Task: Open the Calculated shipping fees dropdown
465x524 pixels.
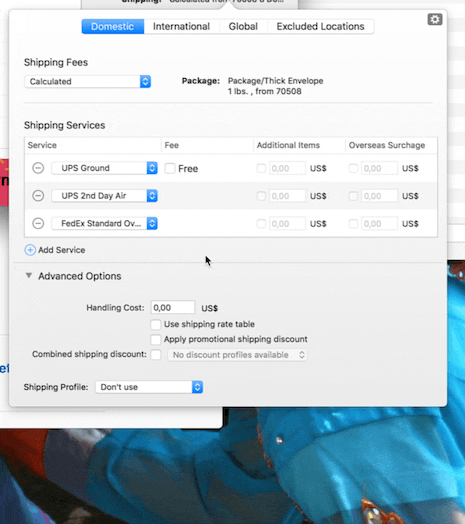Action: [88, 82]
